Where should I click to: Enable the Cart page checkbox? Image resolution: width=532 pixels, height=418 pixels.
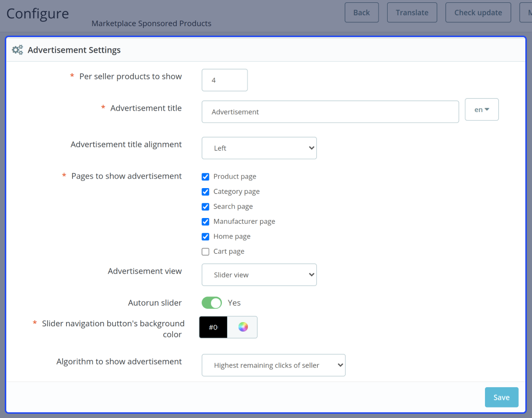tap(205, 251)
